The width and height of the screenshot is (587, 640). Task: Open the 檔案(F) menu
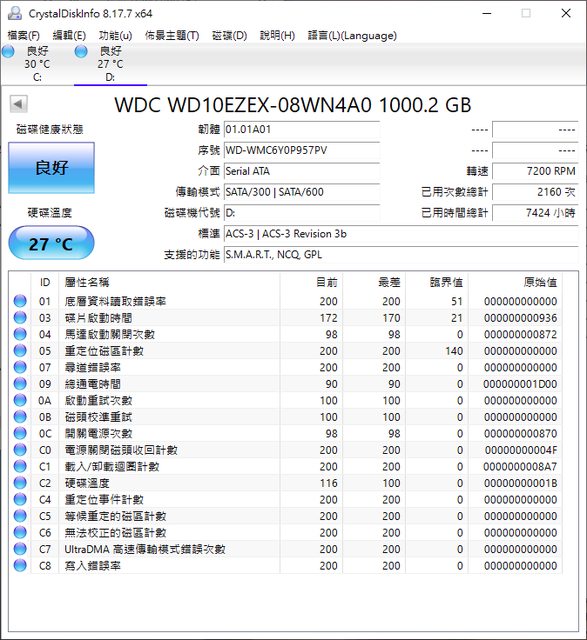coord(24,36)
